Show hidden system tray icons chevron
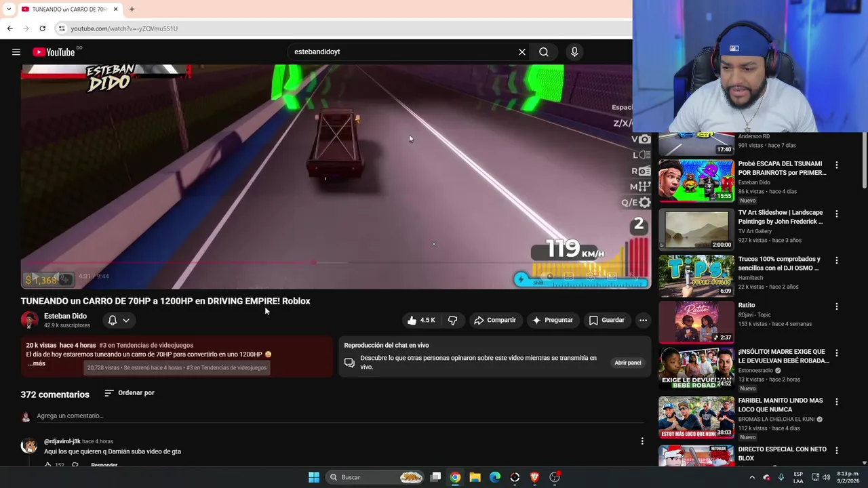 (751, 477)
